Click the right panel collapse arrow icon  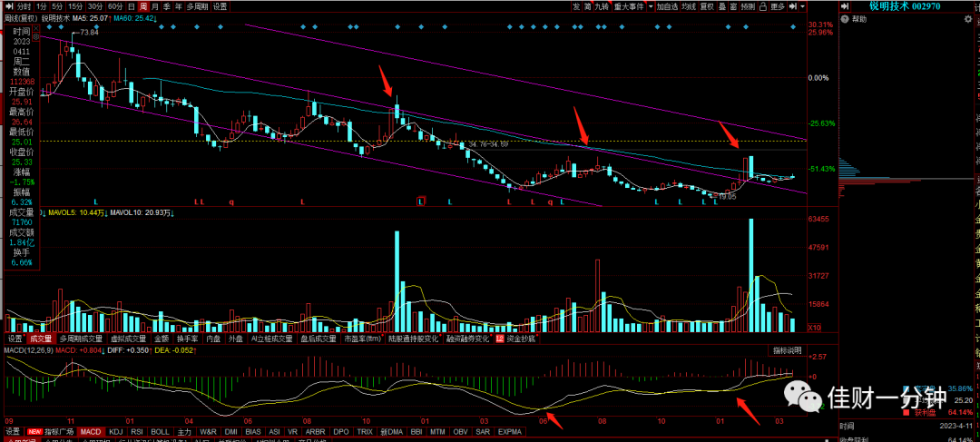(845, 6)
